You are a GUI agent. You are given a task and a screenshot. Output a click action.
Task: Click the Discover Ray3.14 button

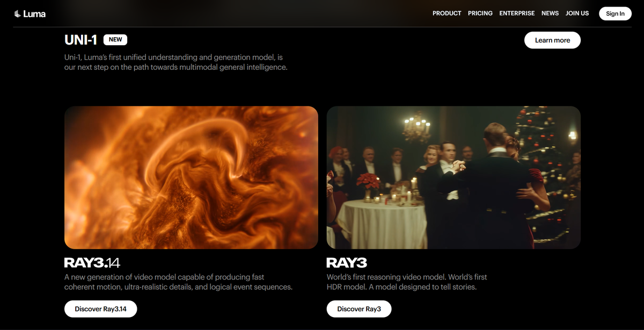pos(101,309)
